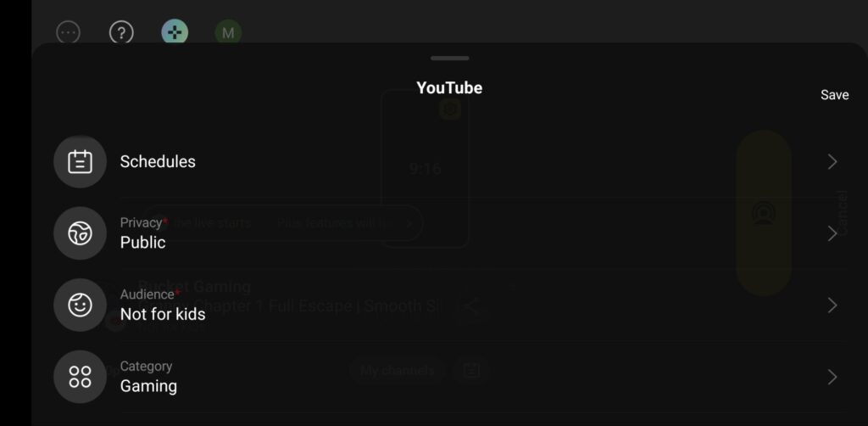Screen dimensions: 868x426
Task: Open the more options ellipsis icon
Action: [69, 33]
